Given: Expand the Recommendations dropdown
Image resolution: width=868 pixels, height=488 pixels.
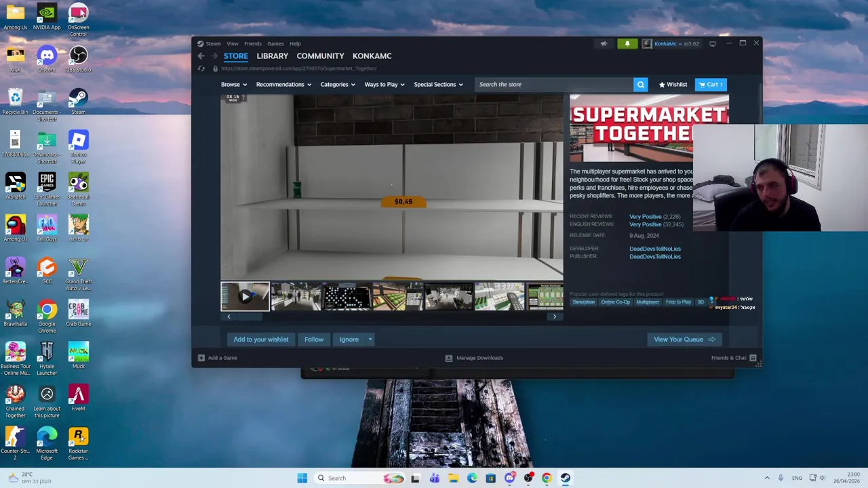Looking at the screenshot, I should 283,85.
